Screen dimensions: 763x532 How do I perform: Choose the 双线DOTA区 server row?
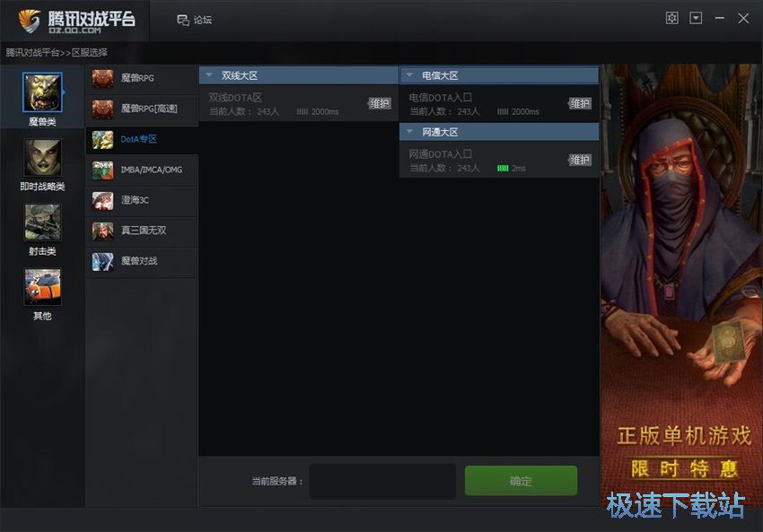pos(299,103)
